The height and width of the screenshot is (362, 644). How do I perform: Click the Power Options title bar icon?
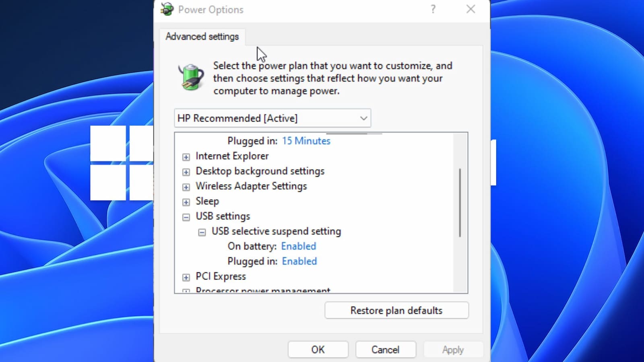(x=167, y=9)
